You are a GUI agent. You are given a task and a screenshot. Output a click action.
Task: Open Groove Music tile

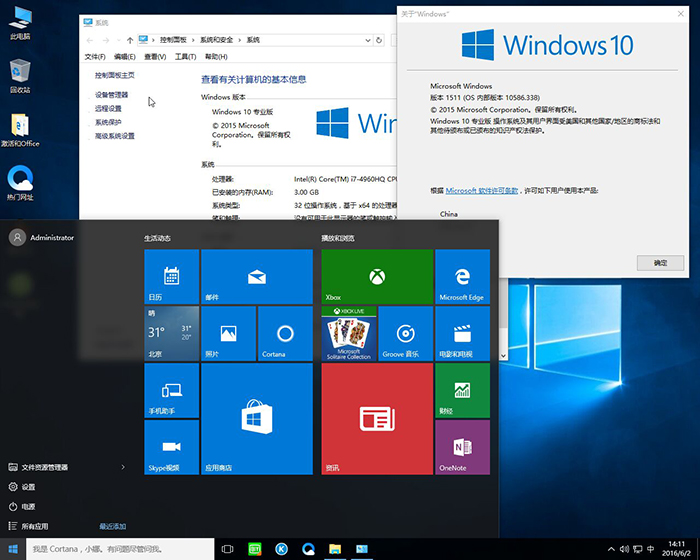coord(405,334)
